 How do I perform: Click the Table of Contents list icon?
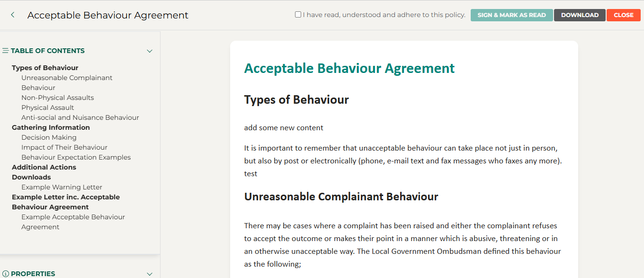click(x=6, y=51)
